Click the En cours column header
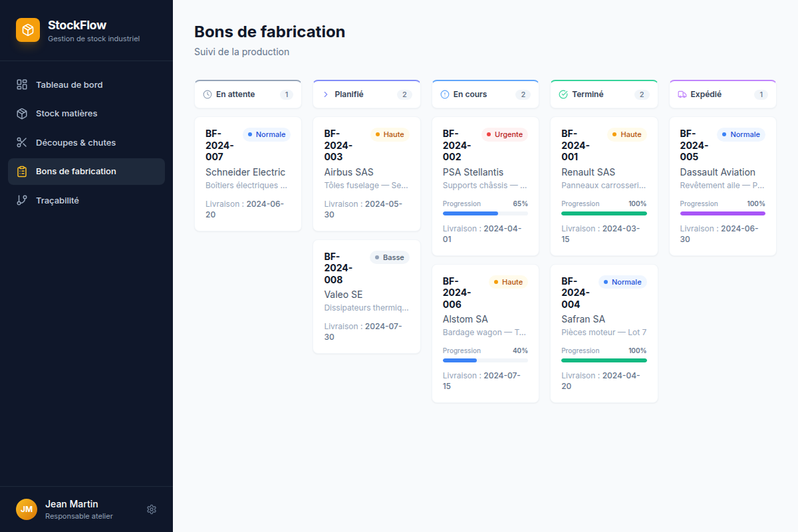The image size is (798, 532). point(485,94)
